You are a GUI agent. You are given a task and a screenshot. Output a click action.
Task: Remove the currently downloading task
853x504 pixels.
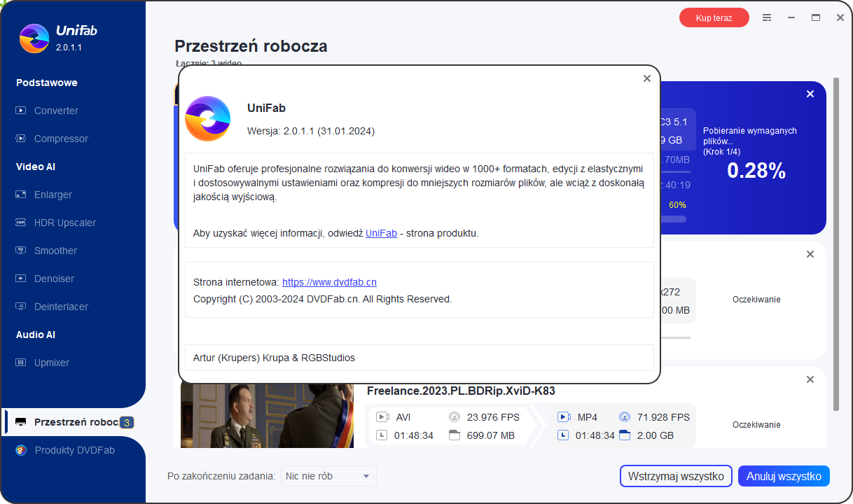(x=810, y=94)
